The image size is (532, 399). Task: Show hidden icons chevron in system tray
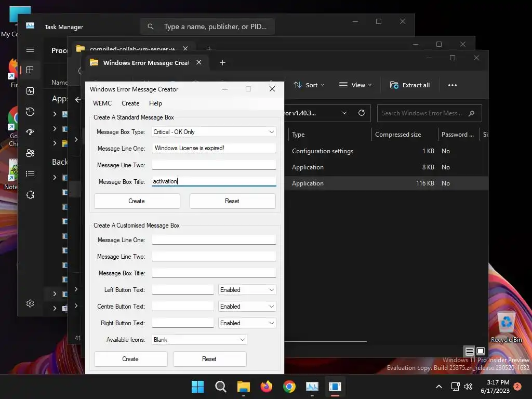438,387
